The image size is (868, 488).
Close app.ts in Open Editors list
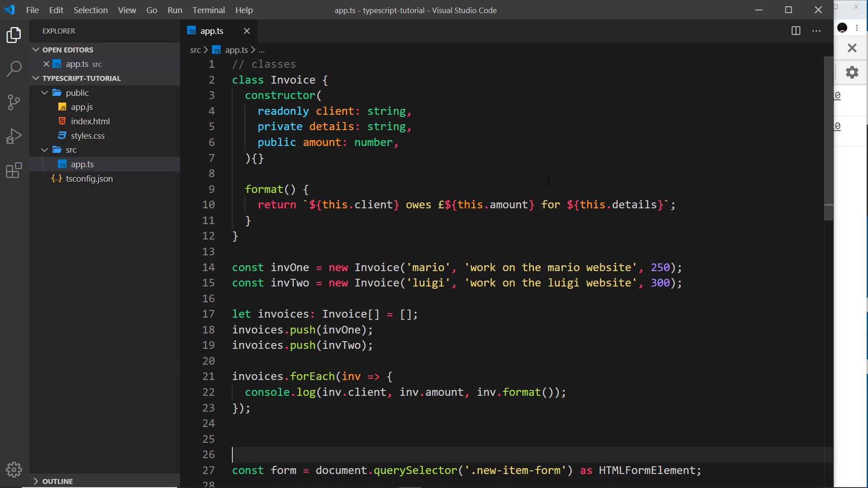(x=46, y=64)
